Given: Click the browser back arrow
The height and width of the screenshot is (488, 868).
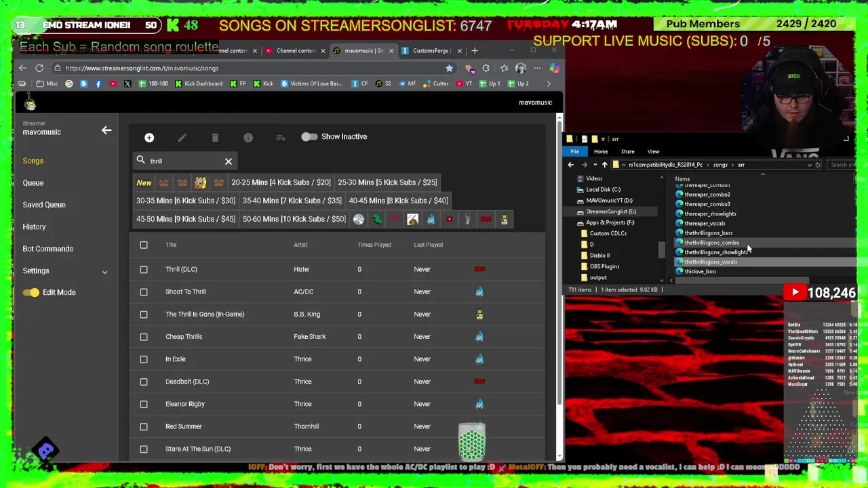Looking at the screenshot, I should coord(22,68).
